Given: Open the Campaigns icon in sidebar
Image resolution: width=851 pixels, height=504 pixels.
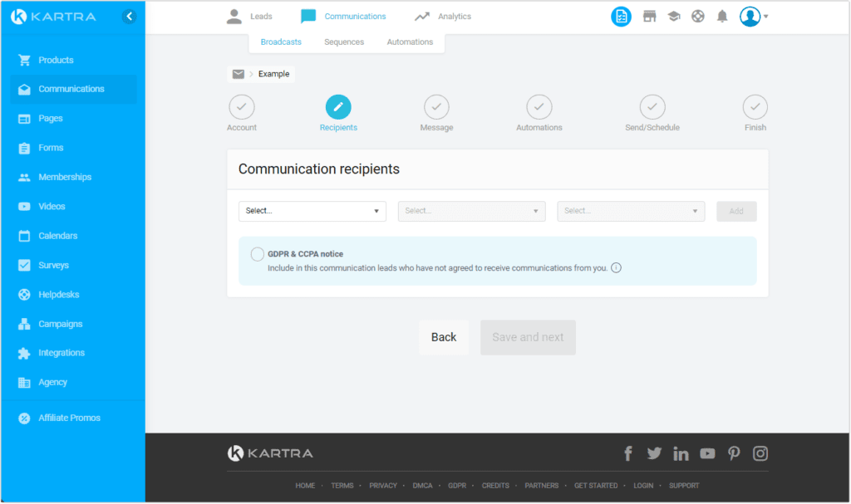Looking at the screenshot, I should pos(24,324).
